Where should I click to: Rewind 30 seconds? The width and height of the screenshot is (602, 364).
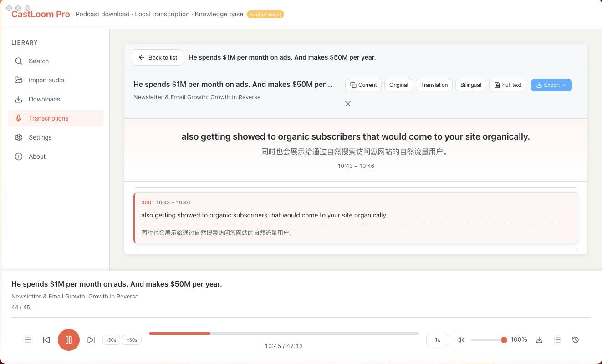pos(111,340)
